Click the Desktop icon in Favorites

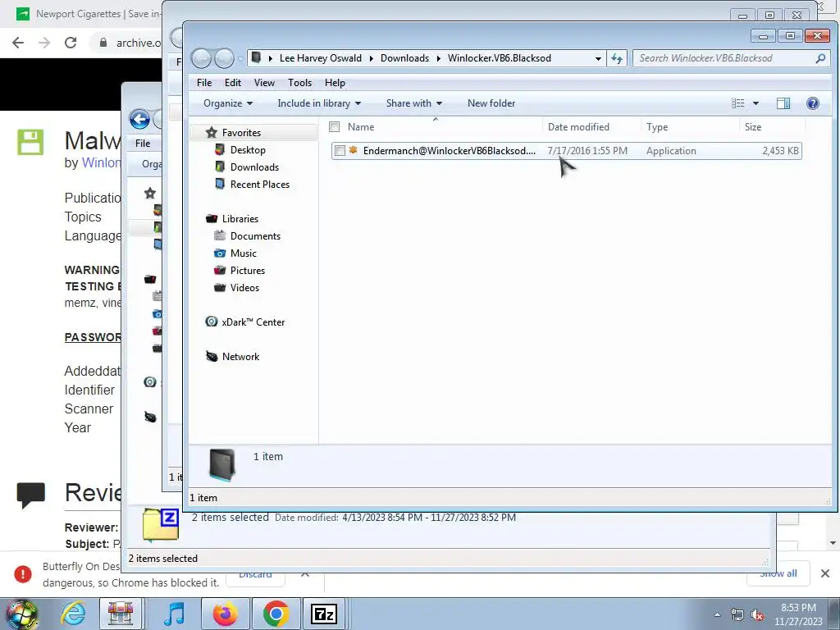tap(220, 149)
